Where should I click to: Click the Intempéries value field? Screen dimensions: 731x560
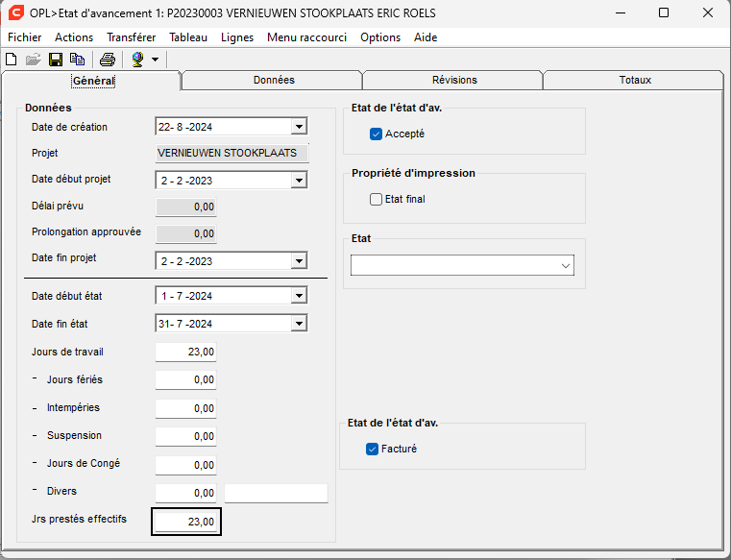point(185,408)
